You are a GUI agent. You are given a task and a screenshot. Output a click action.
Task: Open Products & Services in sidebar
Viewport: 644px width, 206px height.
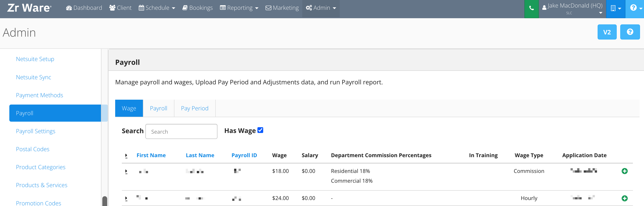tap(42, 185)
